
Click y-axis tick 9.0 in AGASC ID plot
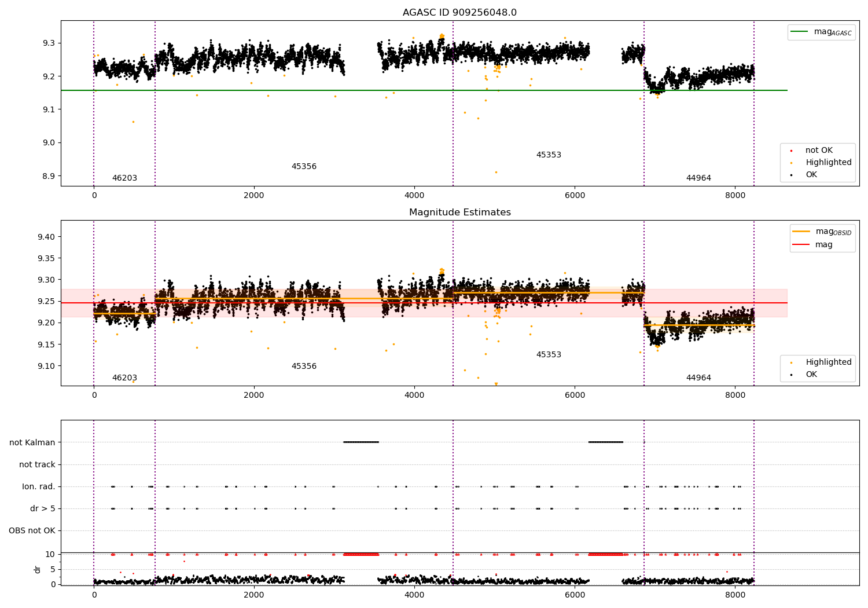tap(49, 143)
